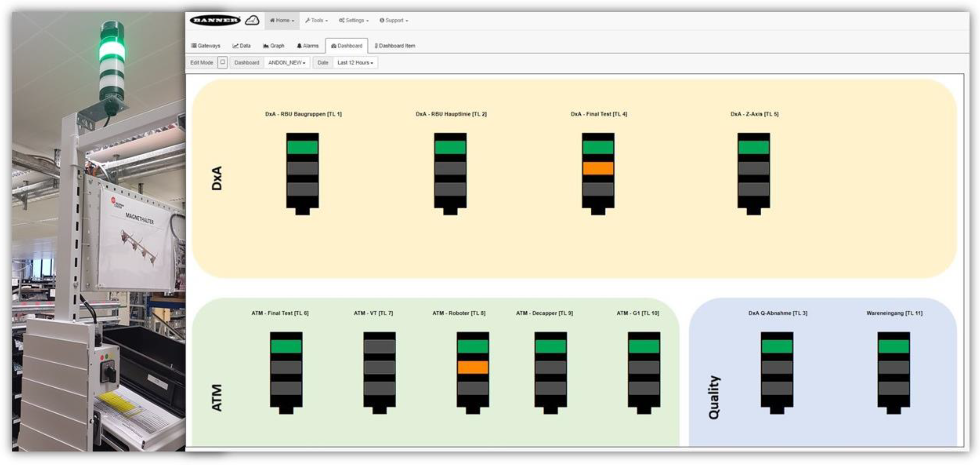980x466 pixels.
Task: Enable the Edit Mode checkbox
Action: point(222,62)
